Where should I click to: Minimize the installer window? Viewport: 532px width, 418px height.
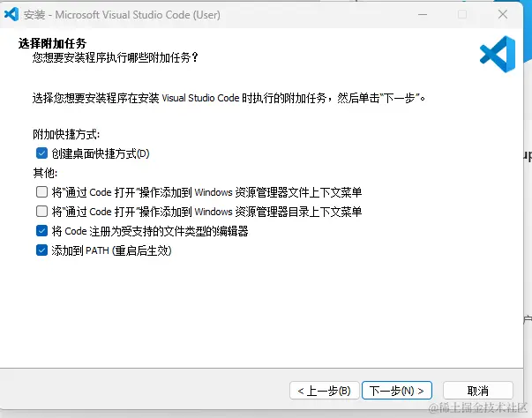[x=423, y=14]
